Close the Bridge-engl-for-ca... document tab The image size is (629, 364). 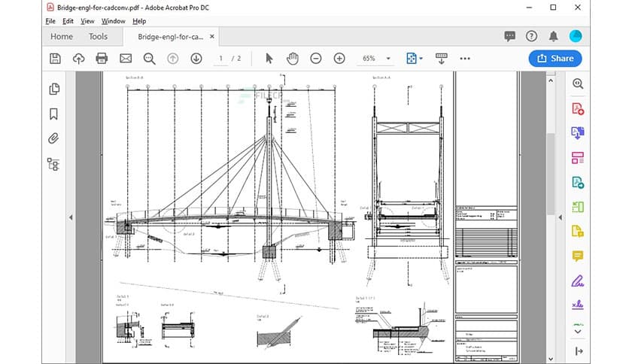click(x=212, y=37)
